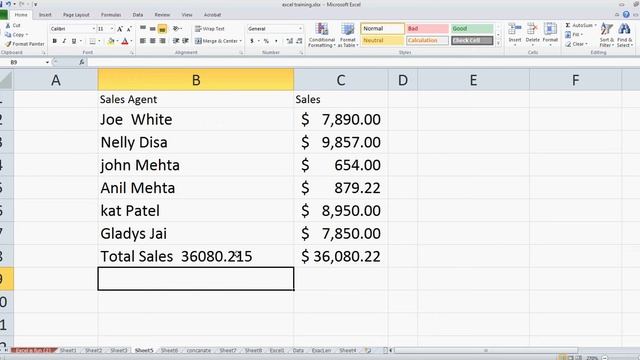Toggle underline formatting
The width and height of the screenshot is (640, 360).
pyautogui.click(x=74, y=41)
